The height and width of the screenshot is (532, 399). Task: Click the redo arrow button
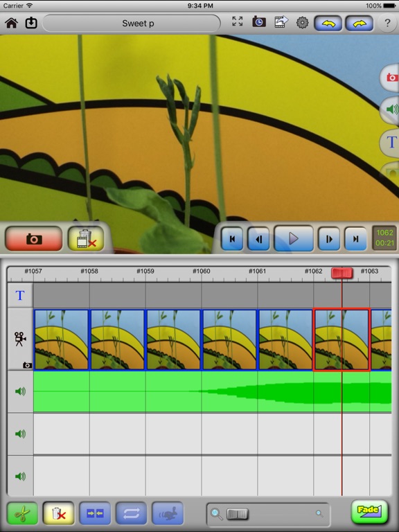click(360, 24)
